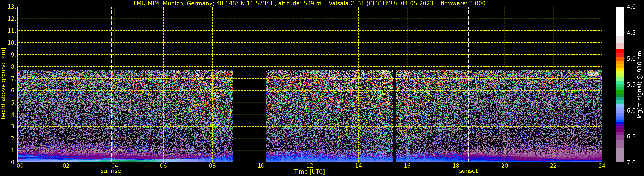Click the white dashed sunrise marker line
The height and width of the screenshot is (176, 644).
click(x=111, y=85)
